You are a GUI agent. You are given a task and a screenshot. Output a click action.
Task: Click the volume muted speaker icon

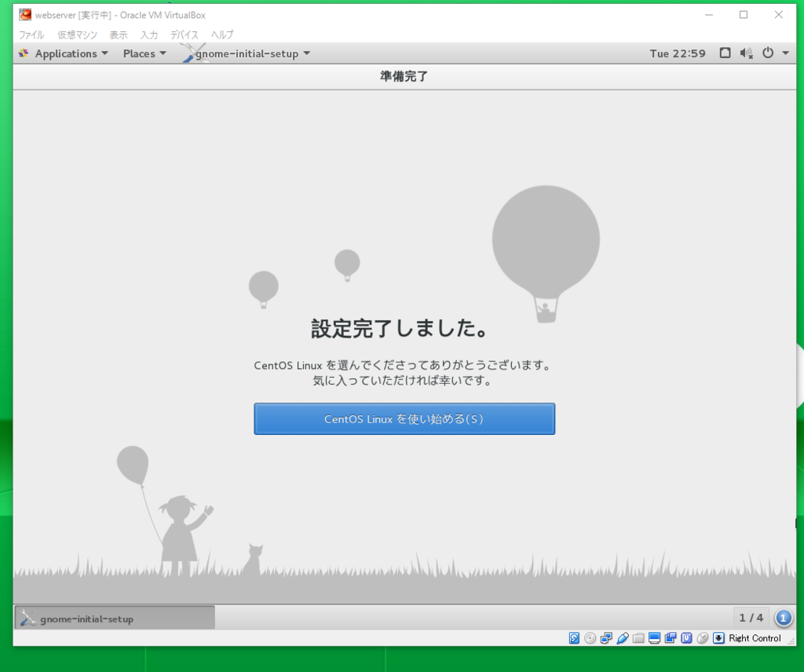click(746, 53)
